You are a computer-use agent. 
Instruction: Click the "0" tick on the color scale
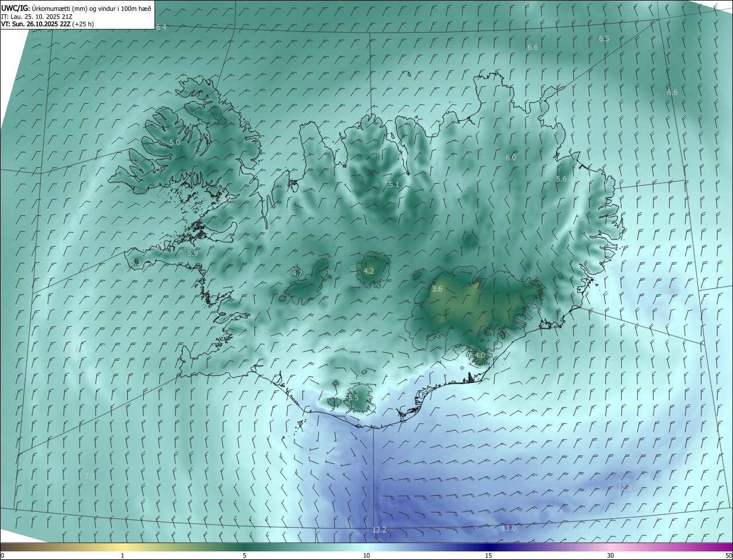[x=2, y=556]
